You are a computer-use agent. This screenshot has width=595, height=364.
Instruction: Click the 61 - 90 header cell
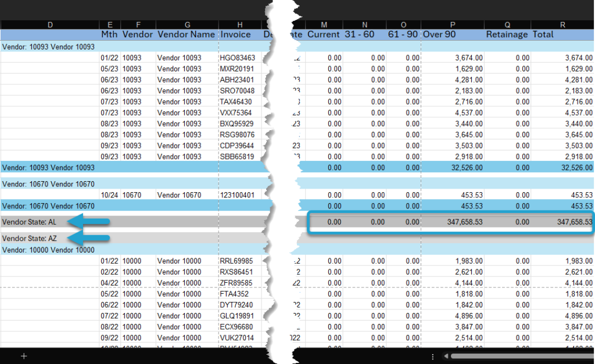(x=403, y=34)
